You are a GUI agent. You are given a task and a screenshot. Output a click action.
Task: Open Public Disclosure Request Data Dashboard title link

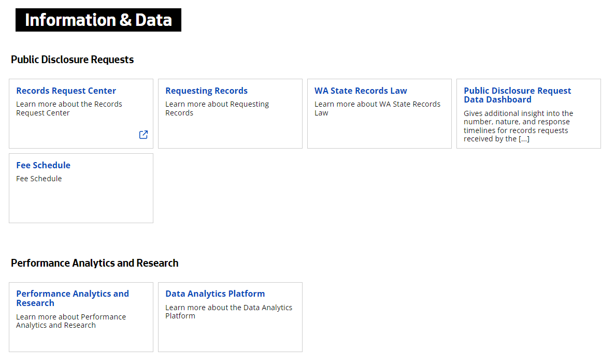point(517,95)
